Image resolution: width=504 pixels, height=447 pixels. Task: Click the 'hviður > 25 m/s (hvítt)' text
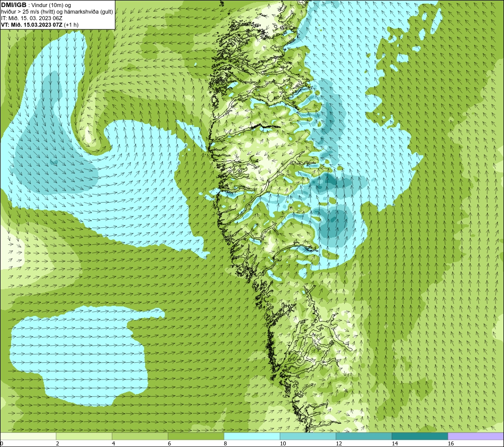27,12
